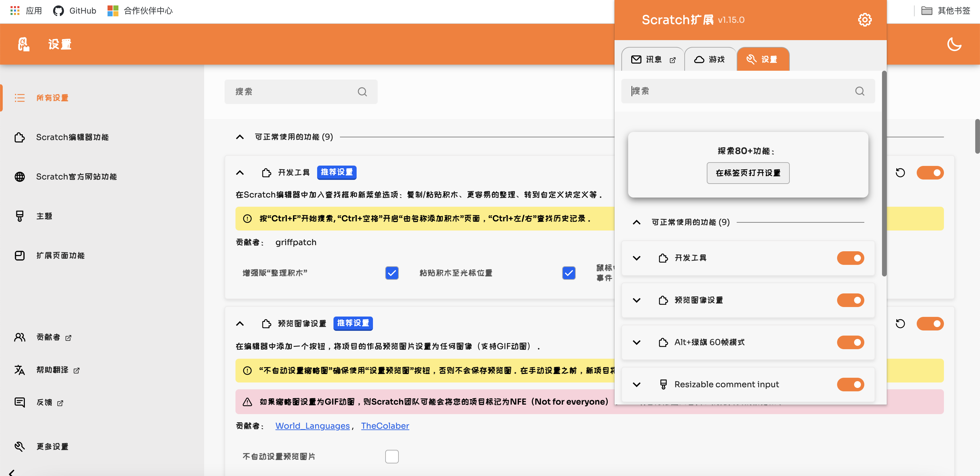
Task: Reset the 预览图像设置 settings with the reset icon
Action: 900,324
